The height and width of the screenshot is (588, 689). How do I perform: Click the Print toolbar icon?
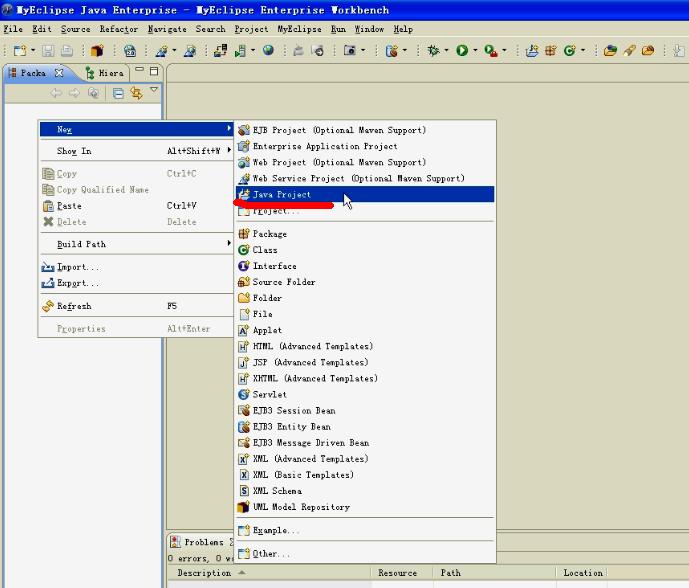(67, 51)
